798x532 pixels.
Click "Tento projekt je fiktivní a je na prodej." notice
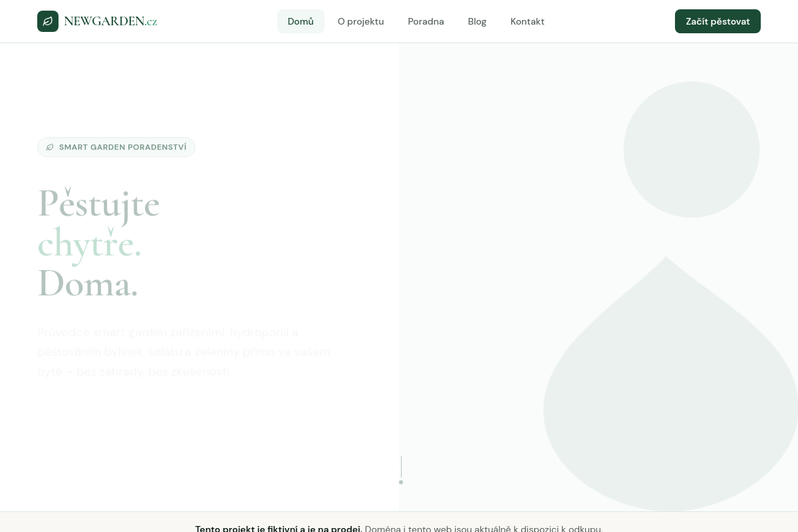pyautogui.click(x=279, y=528)
